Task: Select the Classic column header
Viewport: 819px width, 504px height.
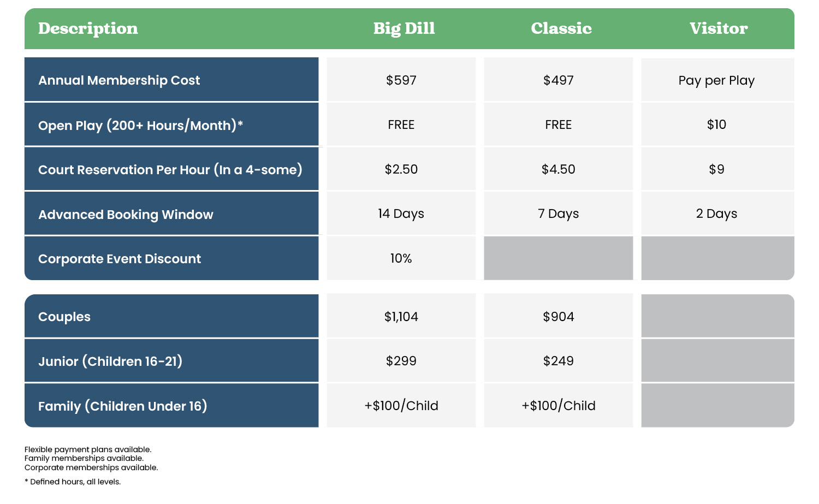Action: [x=561, y=28]
